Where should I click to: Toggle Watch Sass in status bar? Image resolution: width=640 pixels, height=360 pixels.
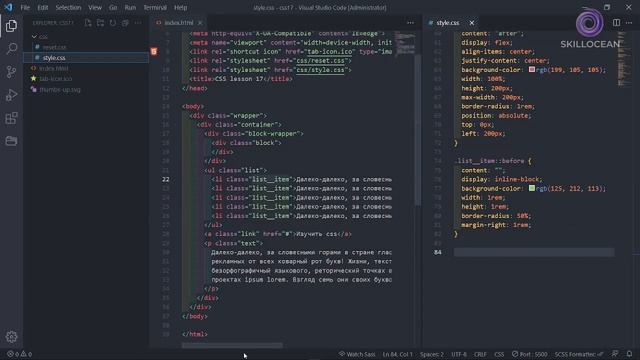click(357, 354)
